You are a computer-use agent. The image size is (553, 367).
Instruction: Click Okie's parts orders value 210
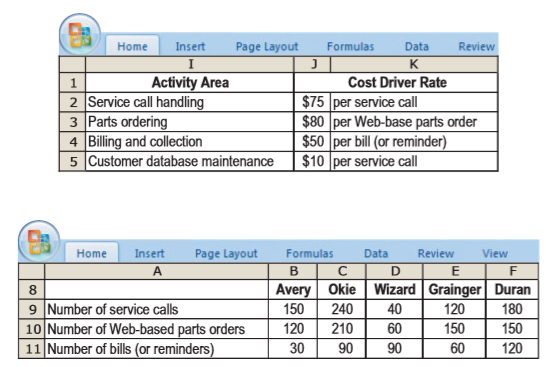point(342,329)
